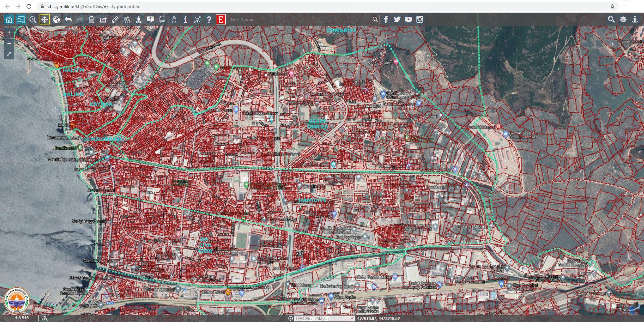Open the floor plan layout tool
This screenshot has width=644, height=322.
tap(21, 19)
